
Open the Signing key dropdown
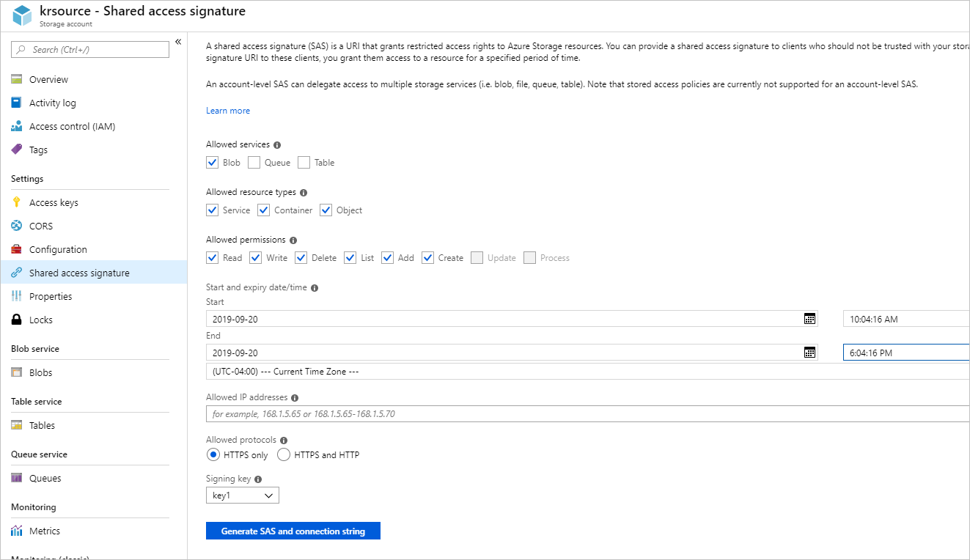tap(242, 495)
